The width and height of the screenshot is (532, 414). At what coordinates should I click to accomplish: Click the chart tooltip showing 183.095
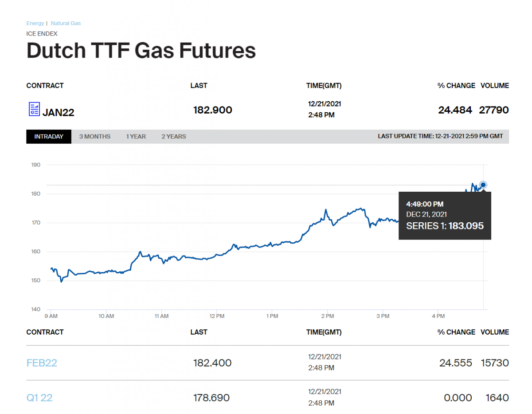[x=445, y=216]
